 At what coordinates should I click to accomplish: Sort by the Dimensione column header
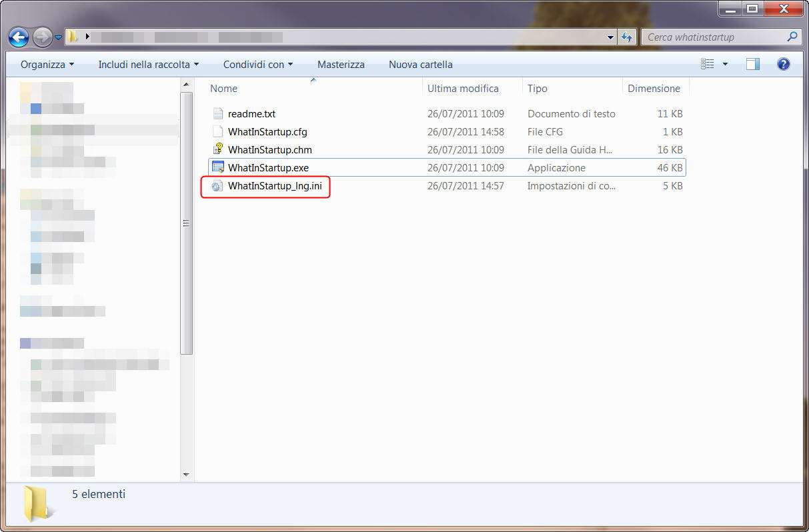[655, 88]
